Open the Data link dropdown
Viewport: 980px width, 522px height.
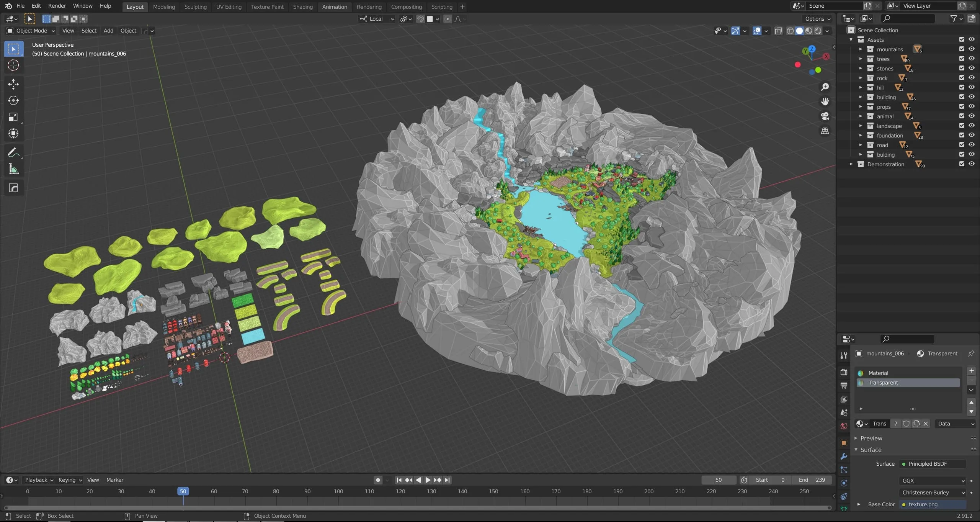[x=955, y=424]
